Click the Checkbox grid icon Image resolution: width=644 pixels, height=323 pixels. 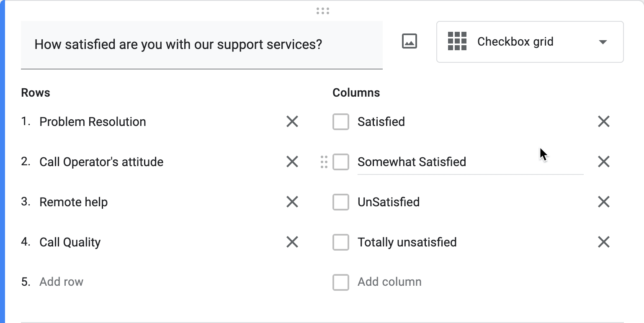pyautogui.click(x=457, y=41)
